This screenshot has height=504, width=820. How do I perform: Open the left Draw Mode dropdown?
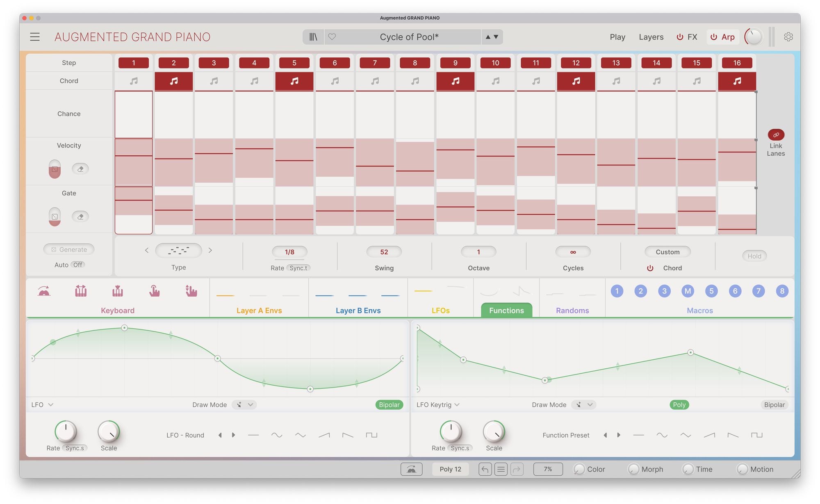[244, 405]
